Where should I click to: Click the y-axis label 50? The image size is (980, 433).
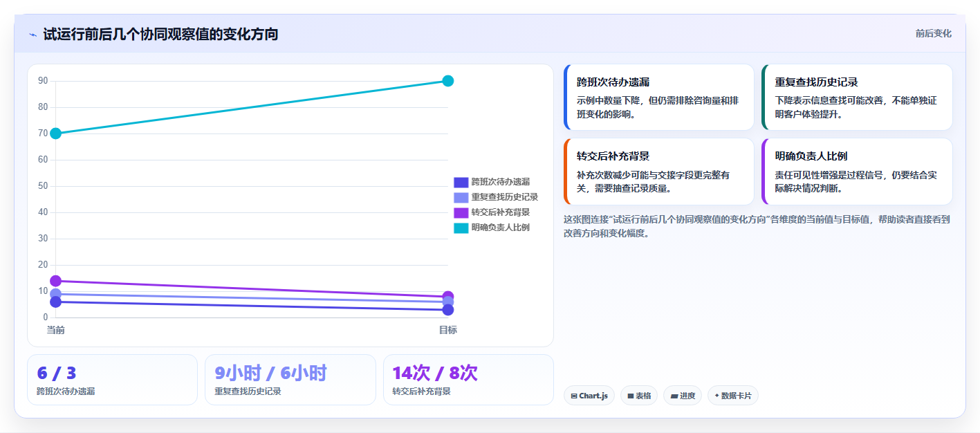(x=43, y=186)
